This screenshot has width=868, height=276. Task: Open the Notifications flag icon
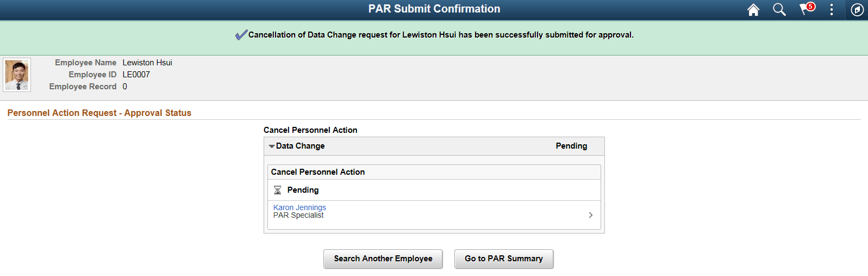coord(804,10)
